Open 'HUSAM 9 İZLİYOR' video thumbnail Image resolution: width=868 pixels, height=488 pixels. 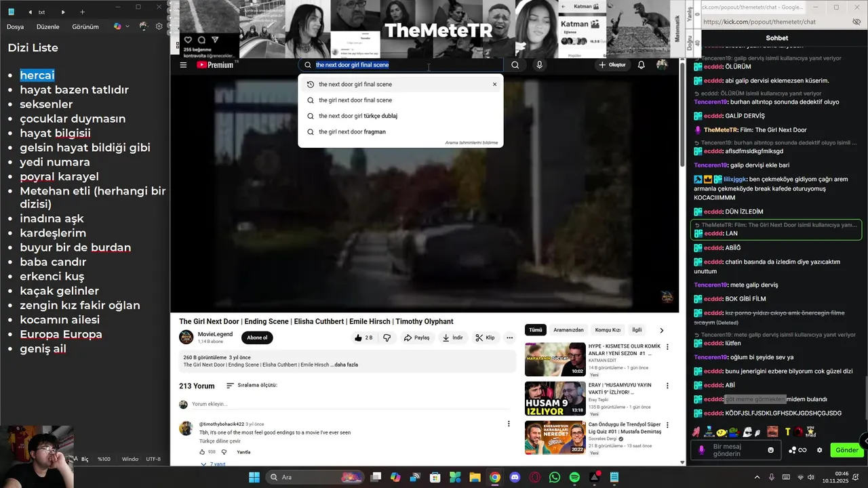[555, 399]
